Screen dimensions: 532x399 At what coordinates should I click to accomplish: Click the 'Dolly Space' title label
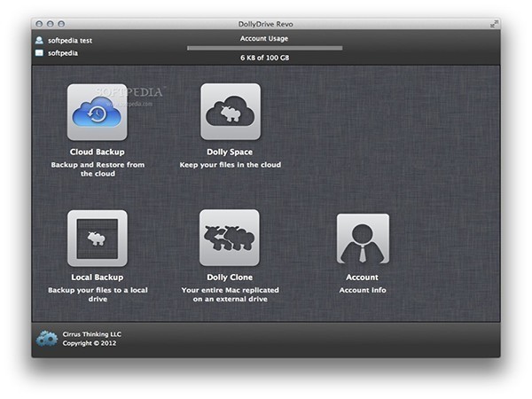click(x=230, y=152)
